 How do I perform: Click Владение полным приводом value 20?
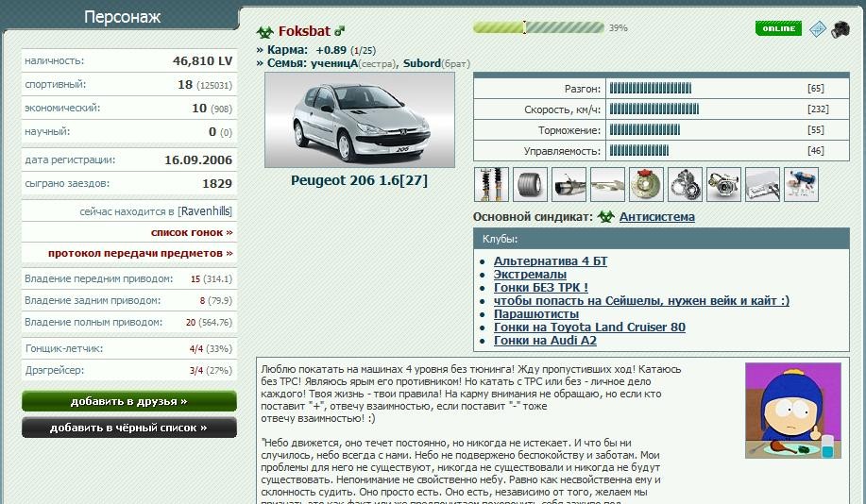(x=191, y=323)
